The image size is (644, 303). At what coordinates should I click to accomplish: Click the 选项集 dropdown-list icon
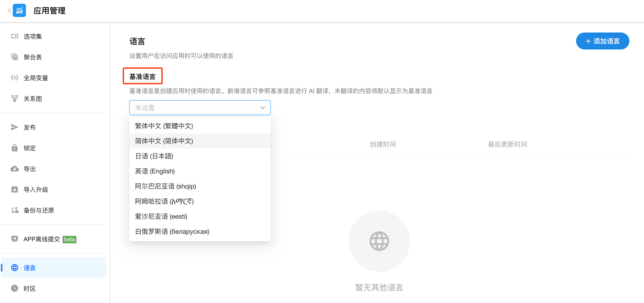coord(14,37)
